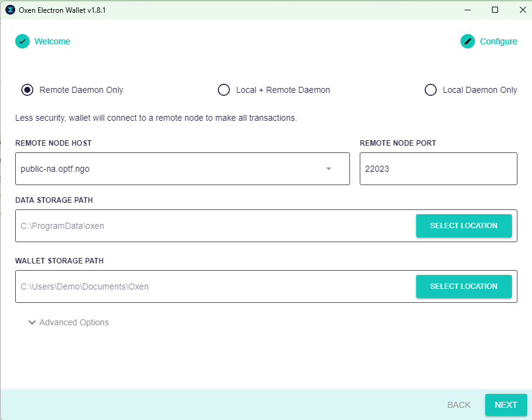This screenshot has height=420, width=532.
Task: Choose Local Daemon Only radio button
Action: click(431, 90)
